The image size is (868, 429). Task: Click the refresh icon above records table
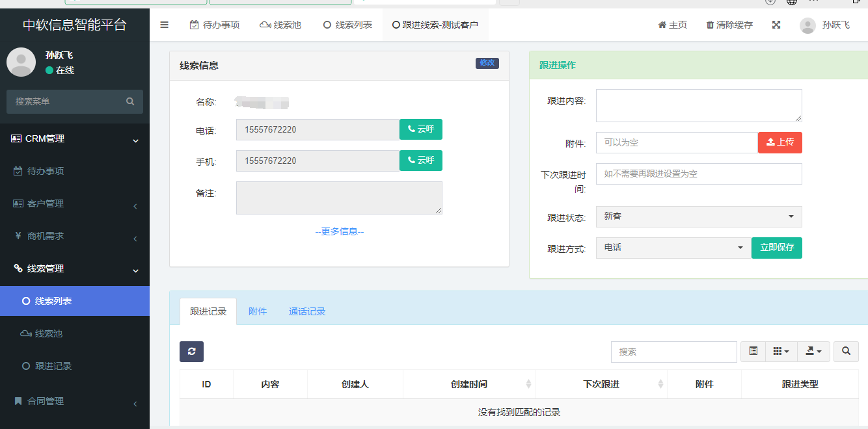pyautogui.click(x=191, y=352)
